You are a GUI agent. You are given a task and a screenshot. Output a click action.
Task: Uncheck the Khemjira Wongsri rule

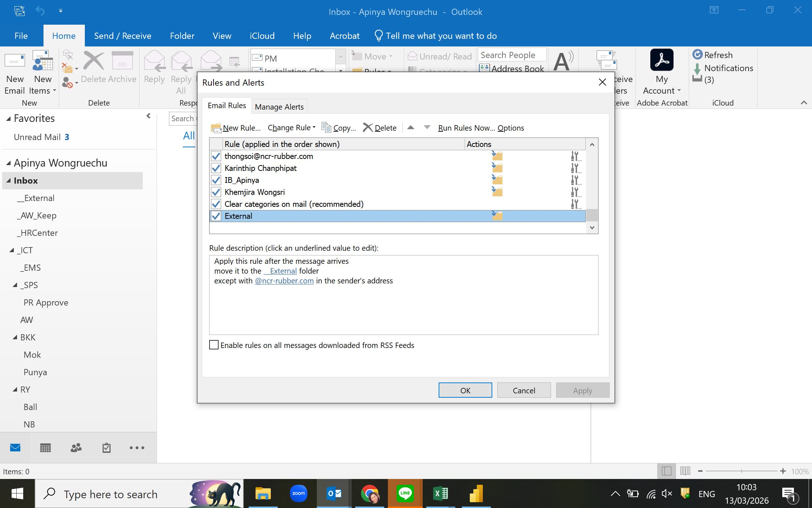coord(216,192)
